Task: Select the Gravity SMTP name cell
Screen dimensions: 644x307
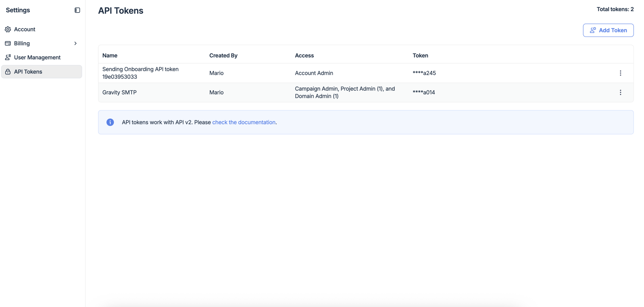Action: click(119, 92)
